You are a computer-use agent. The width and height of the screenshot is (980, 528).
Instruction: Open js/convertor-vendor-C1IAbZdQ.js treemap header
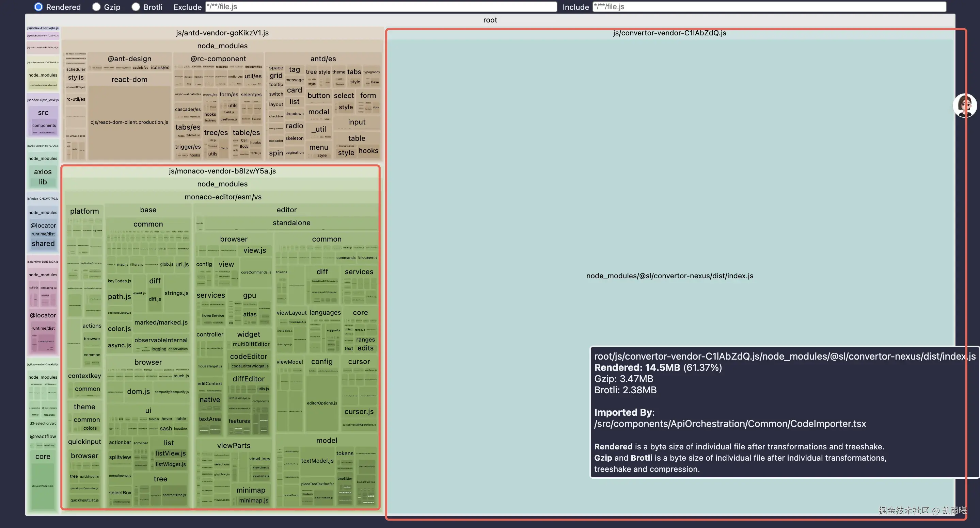[x=669, y=33]
